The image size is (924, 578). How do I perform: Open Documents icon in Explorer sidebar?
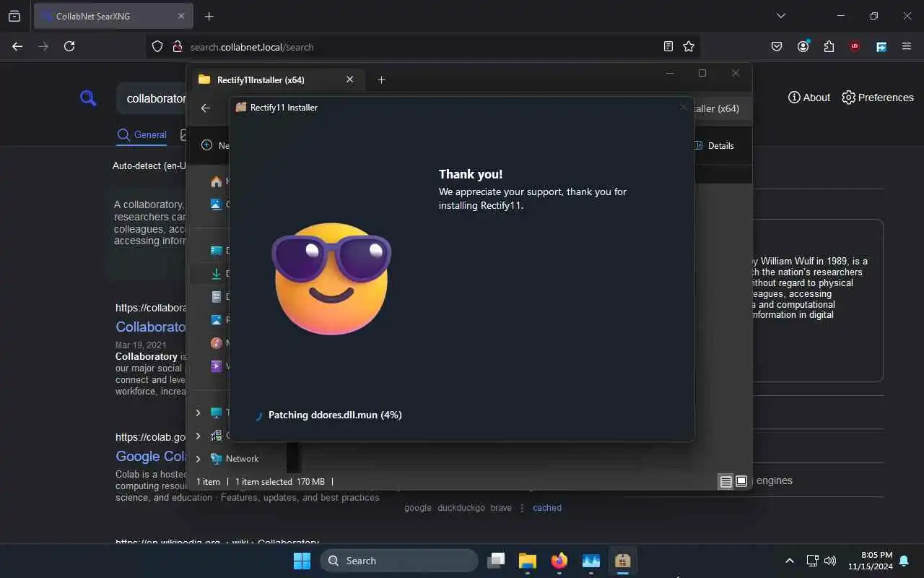[216, 297]
